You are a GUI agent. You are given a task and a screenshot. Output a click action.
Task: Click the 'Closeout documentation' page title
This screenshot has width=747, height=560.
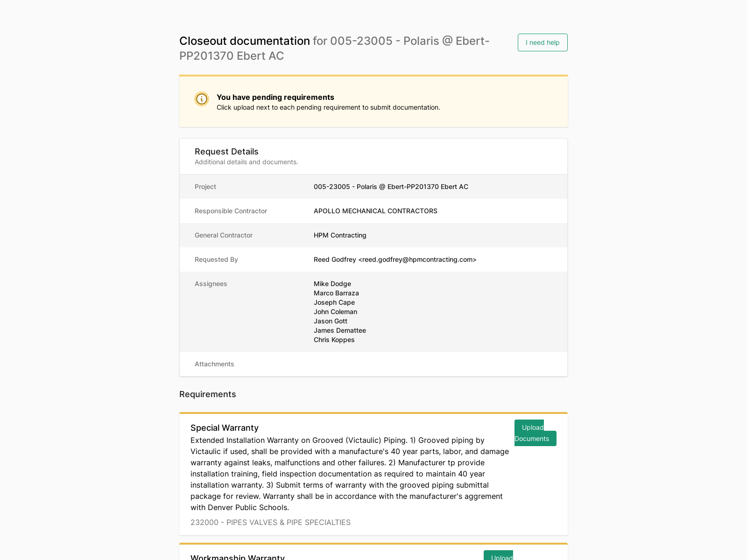[245, 41]
